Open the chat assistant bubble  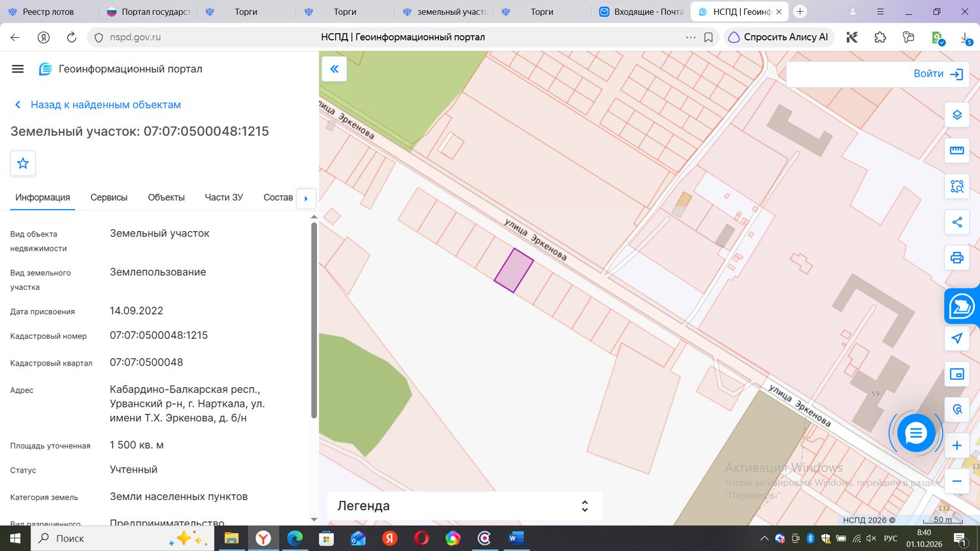pyautogui.click(x=916, y=433)
